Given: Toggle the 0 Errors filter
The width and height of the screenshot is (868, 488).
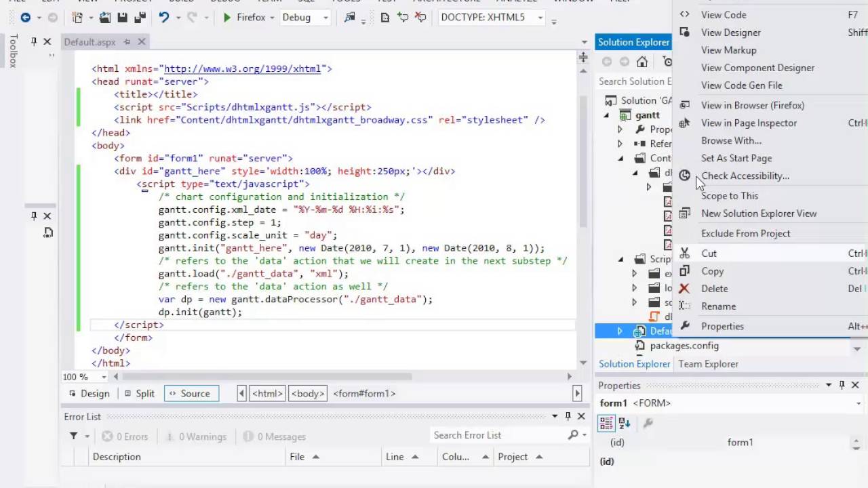Looking at the screenshot, I should [124, 436].
